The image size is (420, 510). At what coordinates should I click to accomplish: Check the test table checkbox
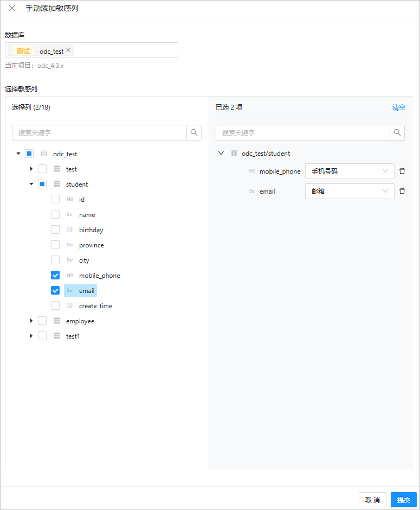click(x=42, y=169)
